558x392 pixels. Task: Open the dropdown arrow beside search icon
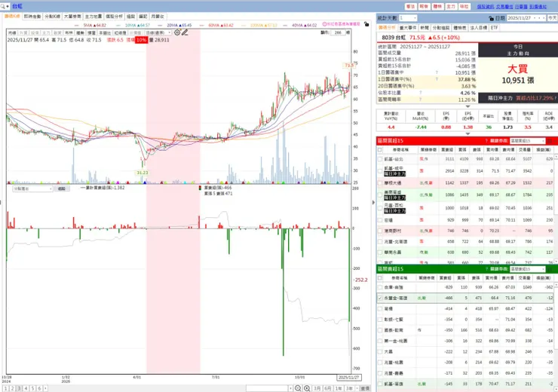pyautogui.click(x=8, y=6)
